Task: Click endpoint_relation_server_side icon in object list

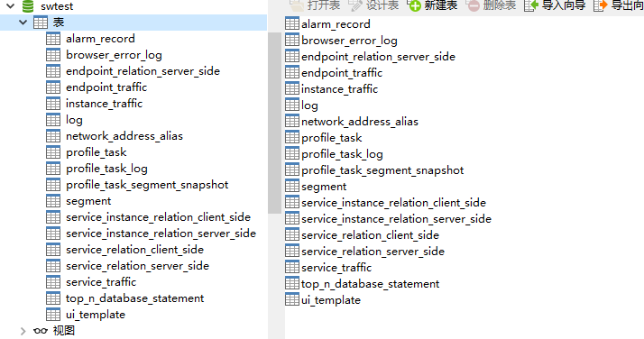Action: point(292,55)
